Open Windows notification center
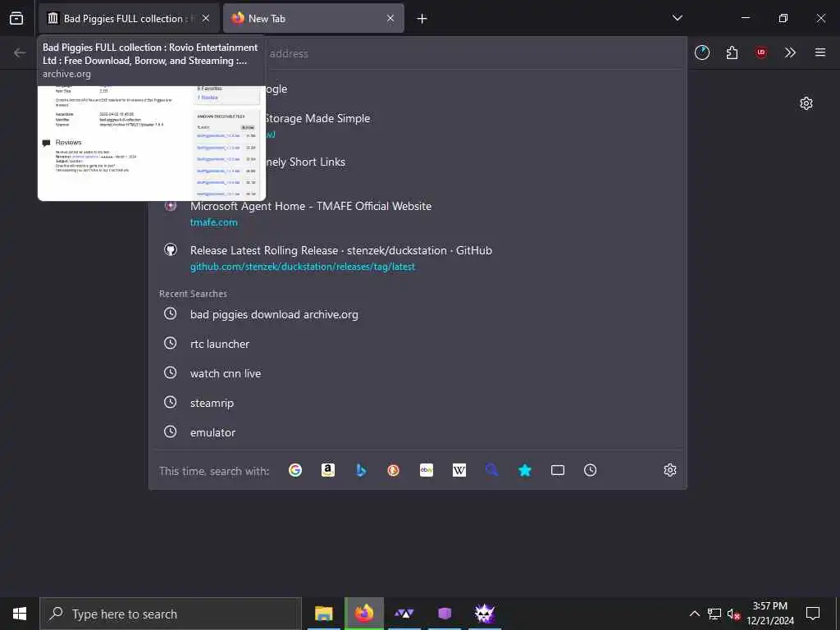 (813, 614)
